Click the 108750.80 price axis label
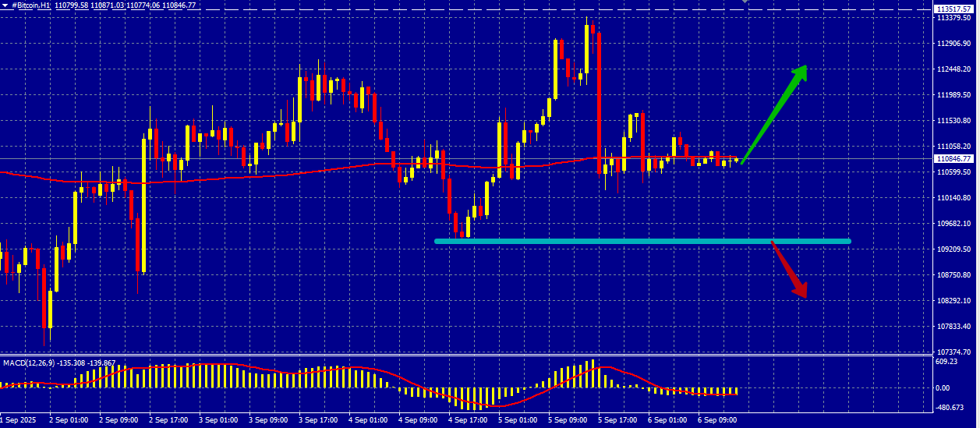The image size is (980, 428). point(953,275)
